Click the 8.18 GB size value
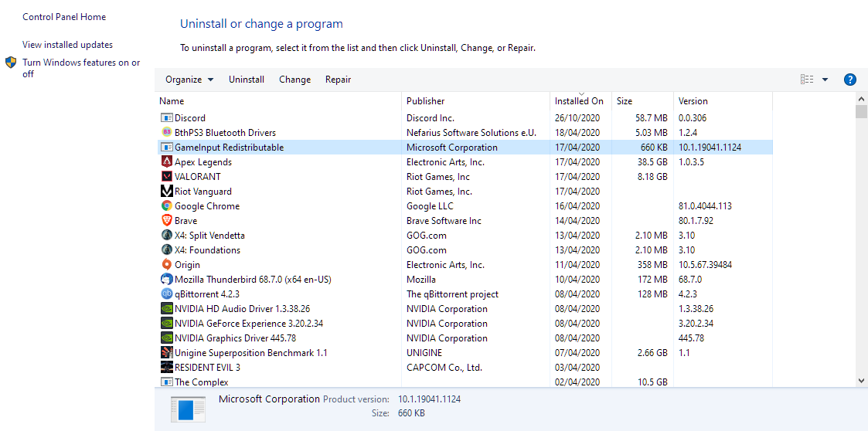 pyautogui.click(x=651, y=177)
